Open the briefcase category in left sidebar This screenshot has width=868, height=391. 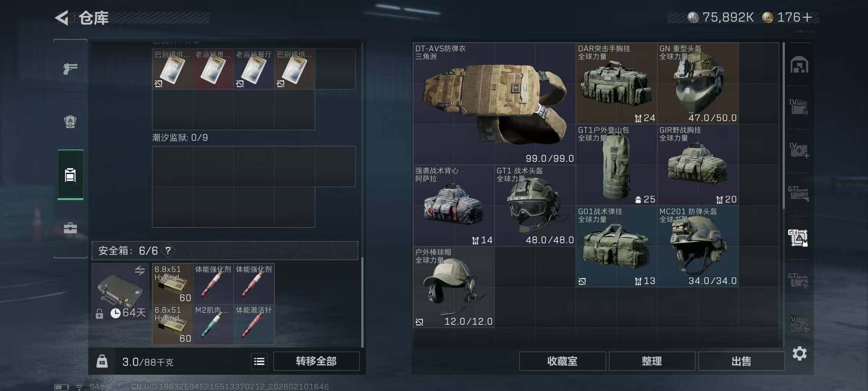coord(70,228)
